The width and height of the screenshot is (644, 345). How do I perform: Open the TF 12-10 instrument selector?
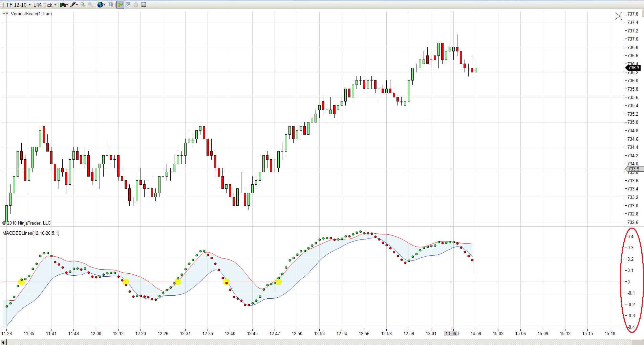18,5
